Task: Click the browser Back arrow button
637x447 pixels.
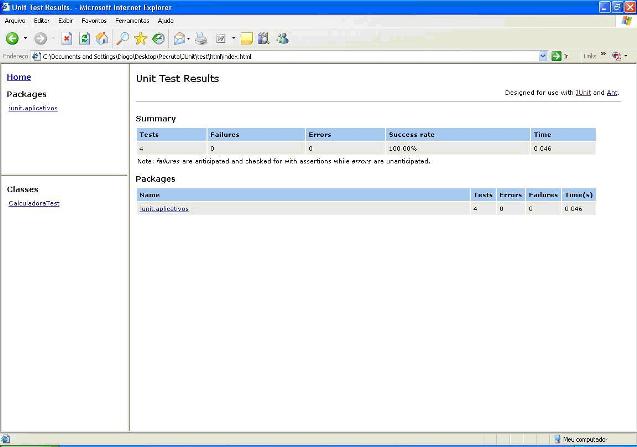Action: tap(11, 39)
